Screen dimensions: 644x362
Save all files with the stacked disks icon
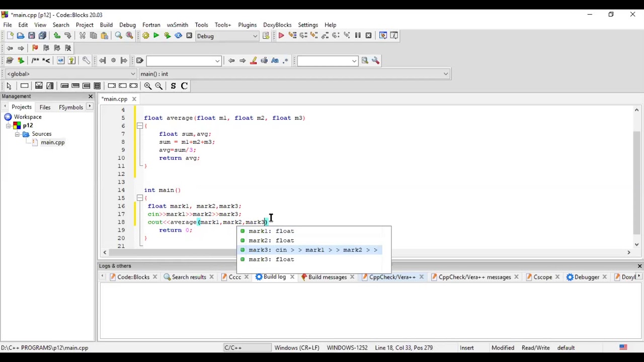(43, 36)
